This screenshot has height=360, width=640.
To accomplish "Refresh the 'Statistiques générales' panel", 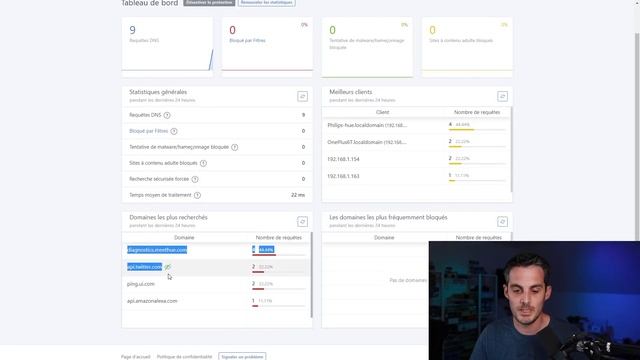I will (x=302, y=96).
